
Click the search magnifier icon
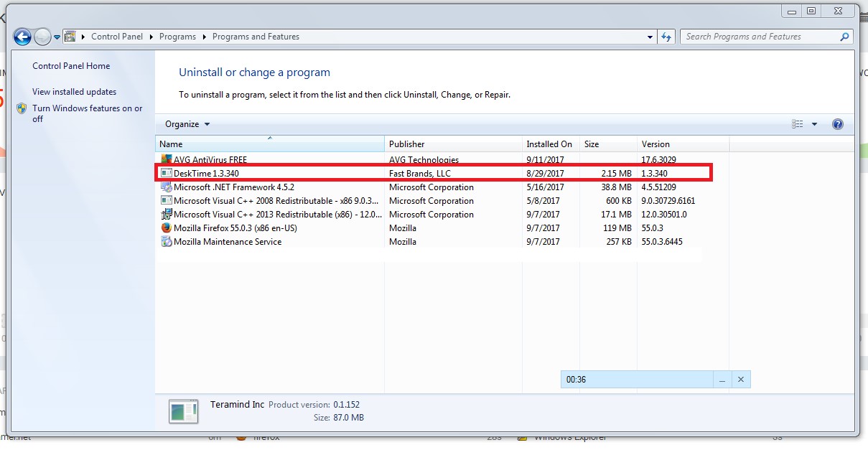(845, 37)
